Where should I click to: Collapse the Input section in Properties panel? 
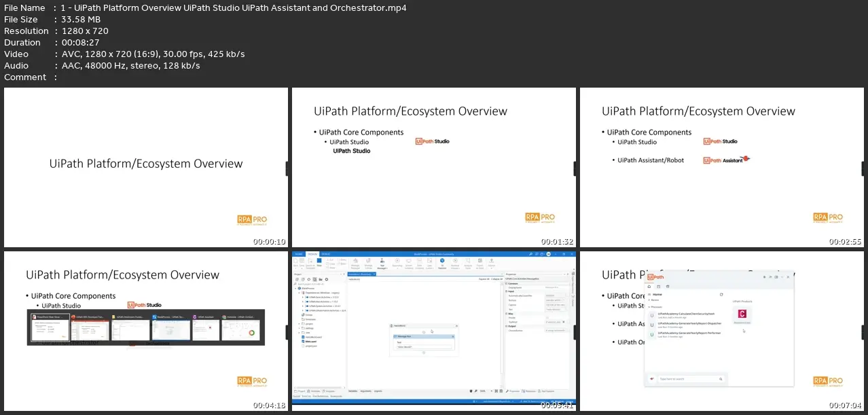coord(507,291)
